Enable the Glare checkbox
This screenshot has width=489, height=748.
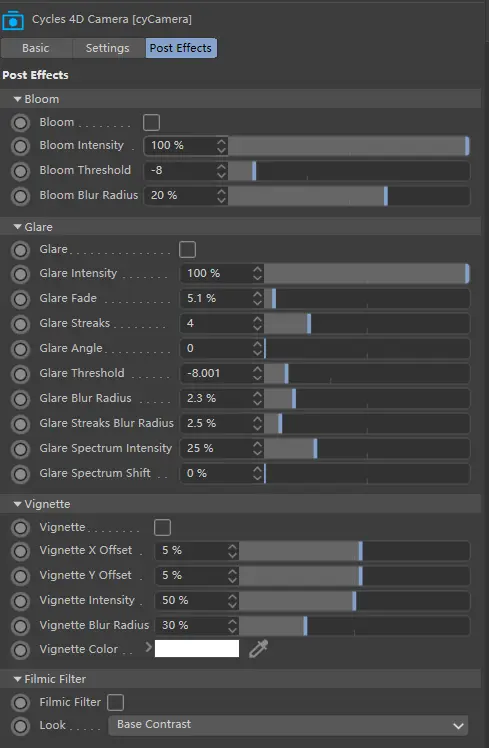pos(187,249)
